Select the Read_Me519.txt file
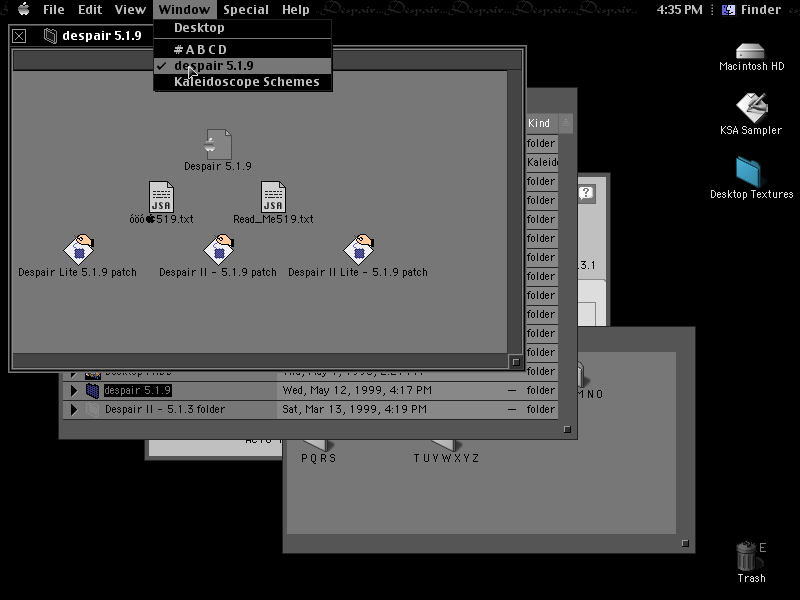Viewport: 800px width, 600px height. point(273,197)
